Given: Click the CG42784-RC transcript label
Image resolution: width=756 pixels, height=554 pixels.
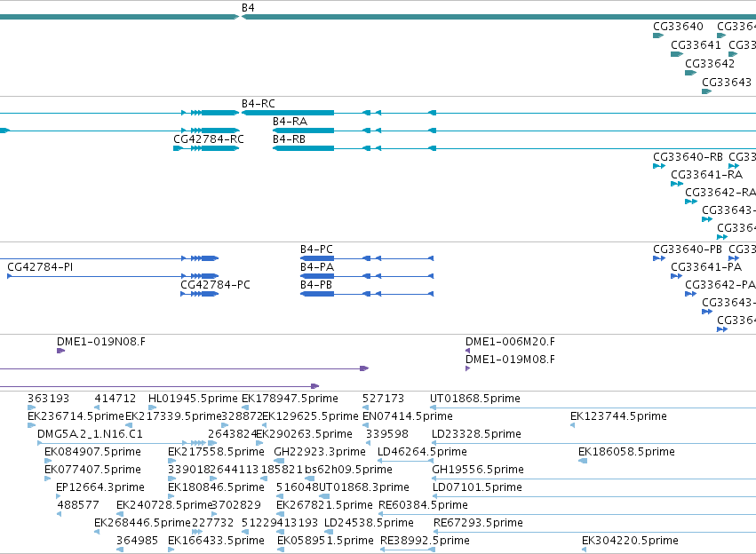Looking at the screenshot, I should coord(209,139).
